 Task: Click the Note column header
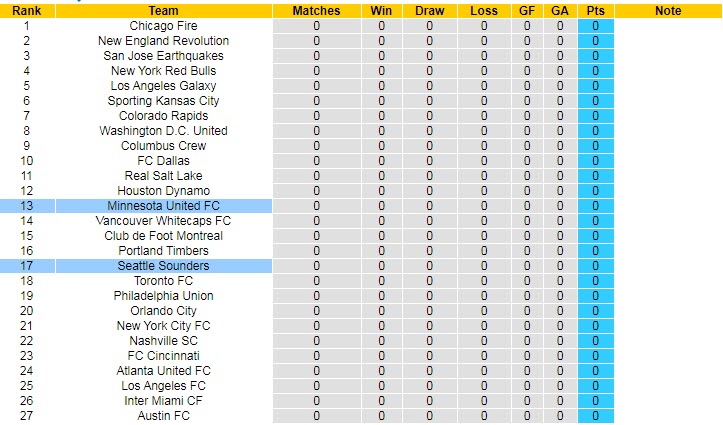(x=668, y=11)
